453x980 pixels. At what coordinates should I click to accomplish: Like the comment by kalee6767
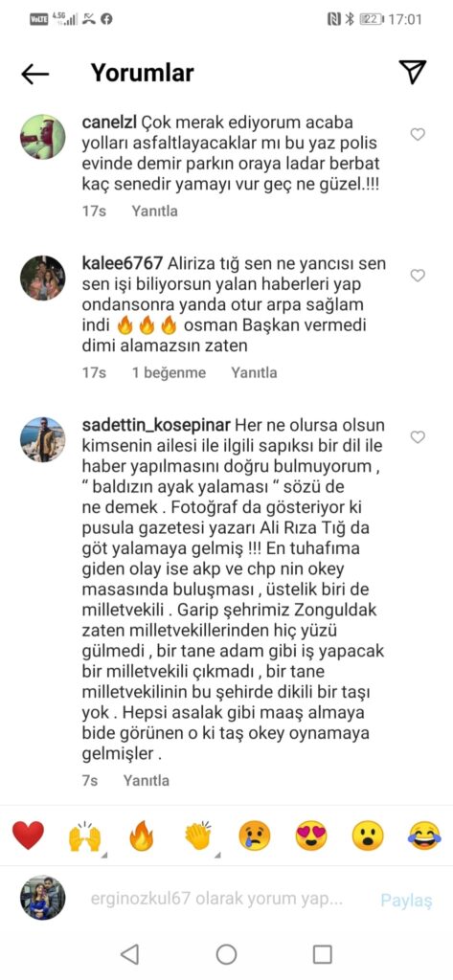[x=418, y=276]
